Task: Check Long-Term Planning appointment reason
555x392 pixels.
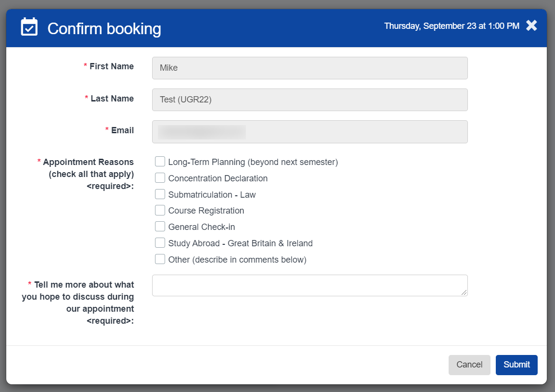Action: [x=160, y=162]
